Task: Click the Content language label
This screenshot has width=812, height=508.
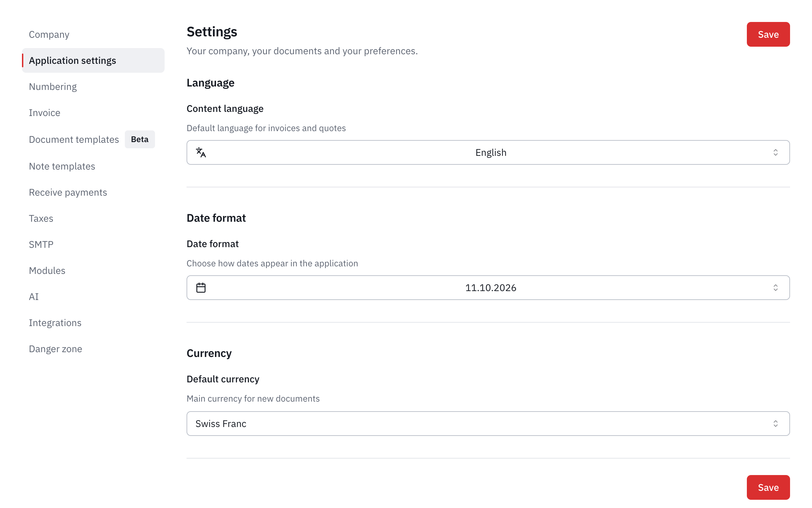Action: (225, 109)
